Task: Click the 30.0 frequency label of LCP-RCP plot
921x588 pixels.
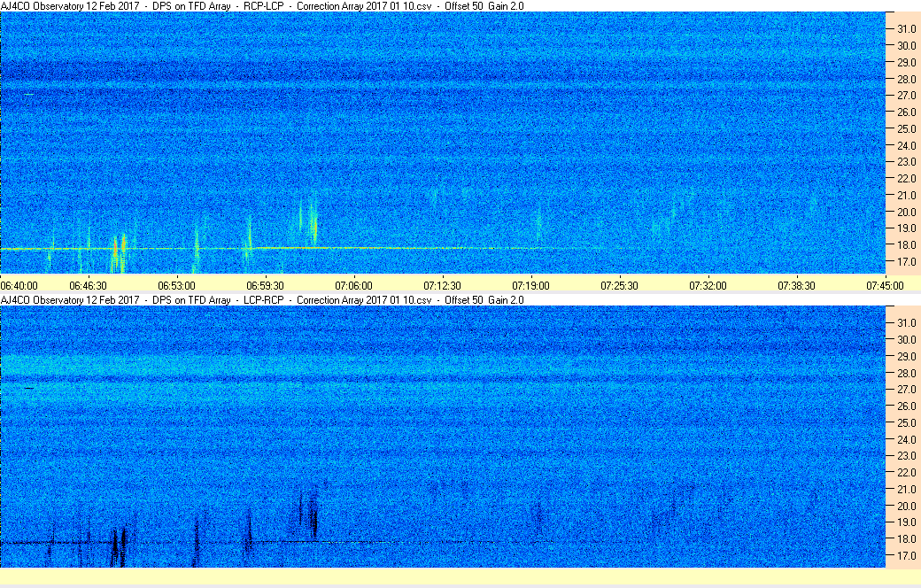Action: (906, 339)
